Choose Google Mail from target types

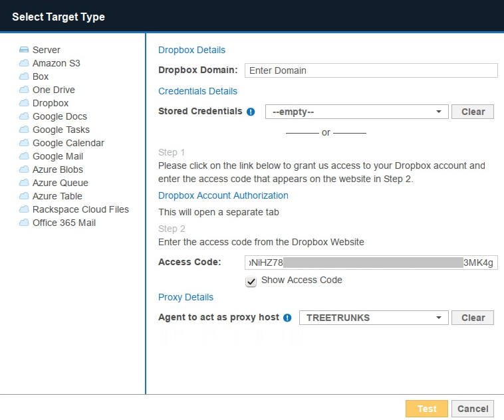[57, 156]
